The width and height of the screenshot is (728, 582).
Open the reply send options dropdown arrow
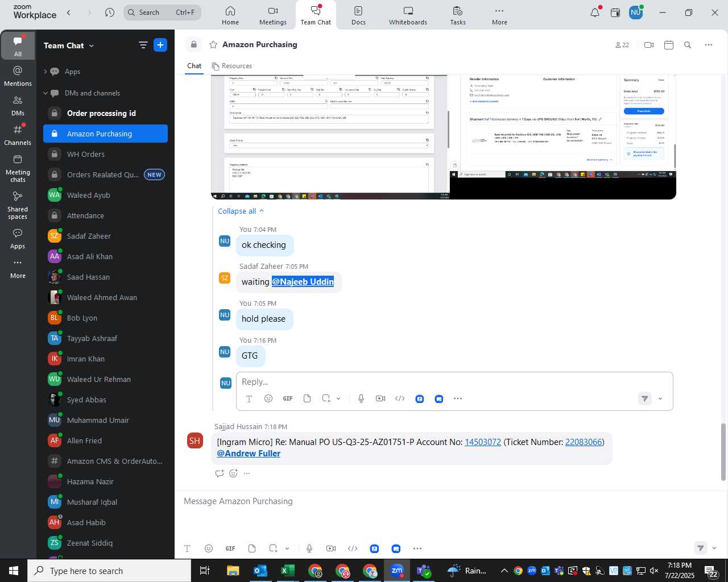tap(660, 399)
